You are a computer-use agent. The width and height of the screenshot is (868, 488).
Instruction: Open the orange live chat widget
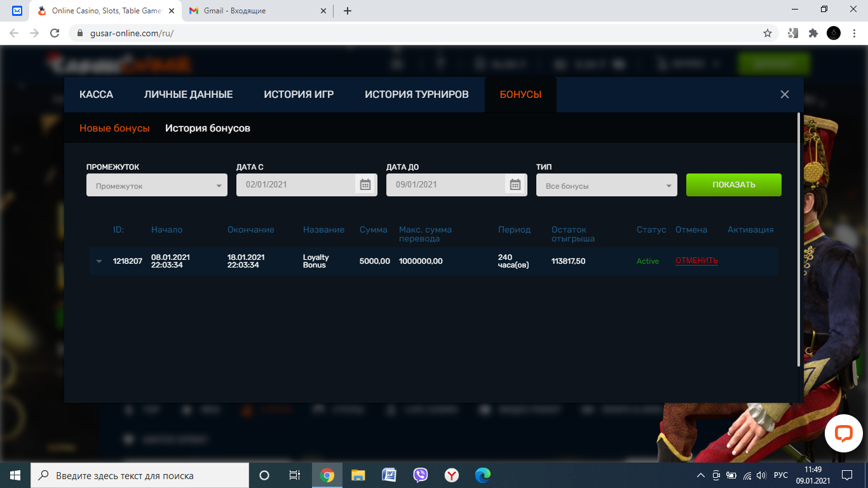843,433
